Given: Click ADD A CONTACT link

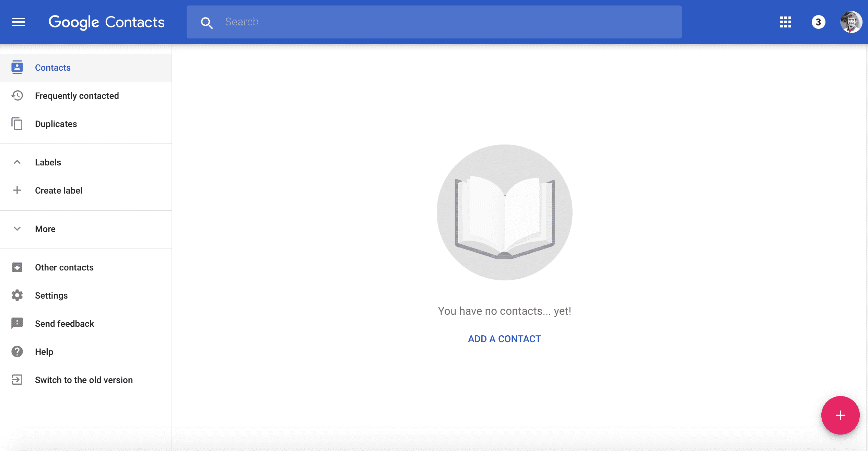Looking at the screenshot, I should coord(505,338).
